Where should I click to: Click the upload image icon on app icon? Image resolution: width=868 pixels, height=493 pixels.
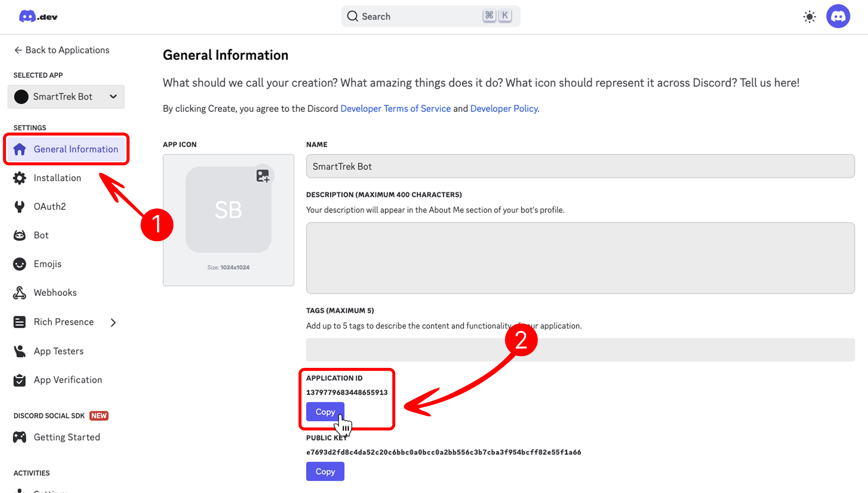coord(263,176)
